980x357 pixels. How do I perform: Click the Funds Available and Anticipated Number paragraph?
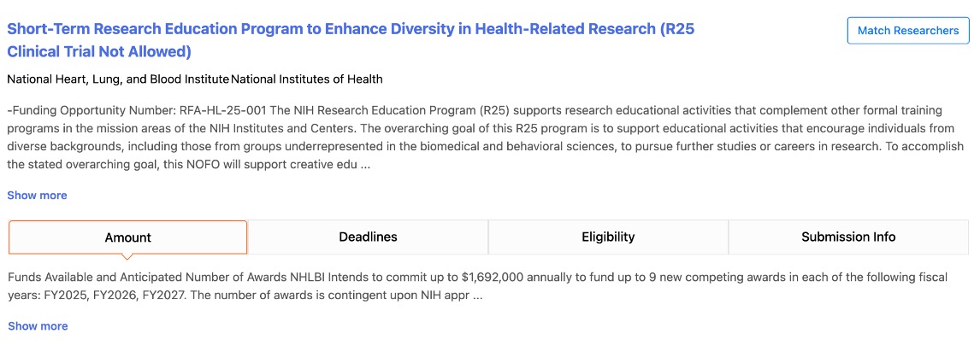point(478,286)
